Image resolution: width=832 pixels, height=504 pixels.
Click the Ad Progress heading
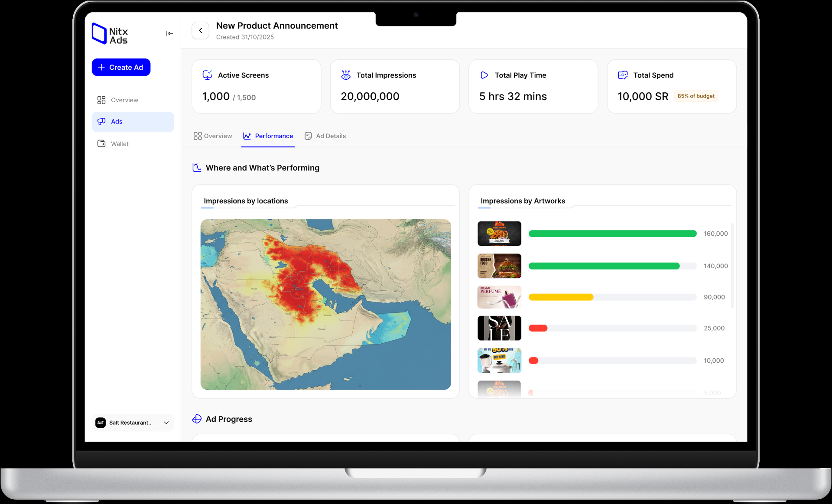click(x=229, y=419)
